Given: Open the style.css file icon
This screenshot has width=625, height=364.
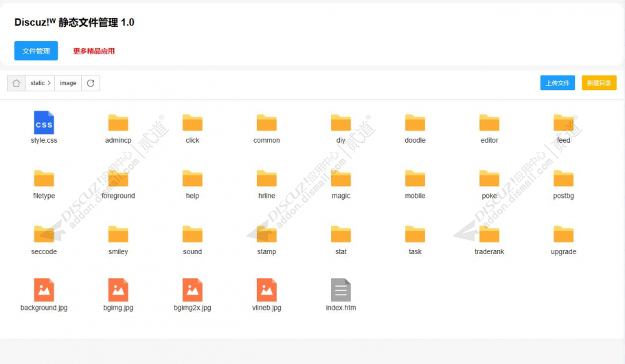Looking at the screenshot, I should [x=44, y=123].
